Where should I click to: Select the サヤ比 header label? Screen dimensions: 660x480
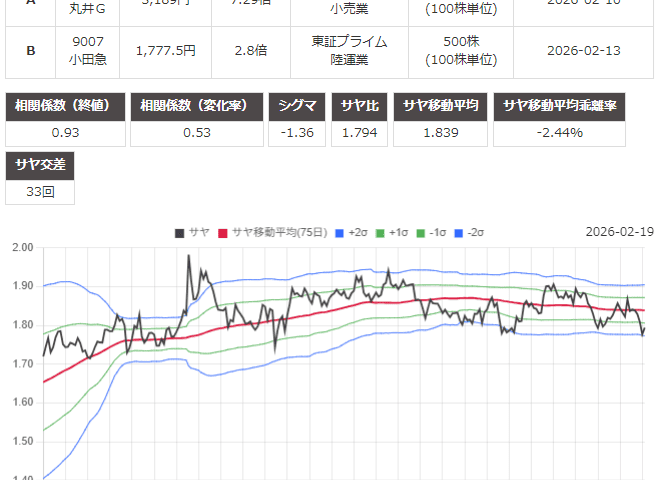point(360,107)
